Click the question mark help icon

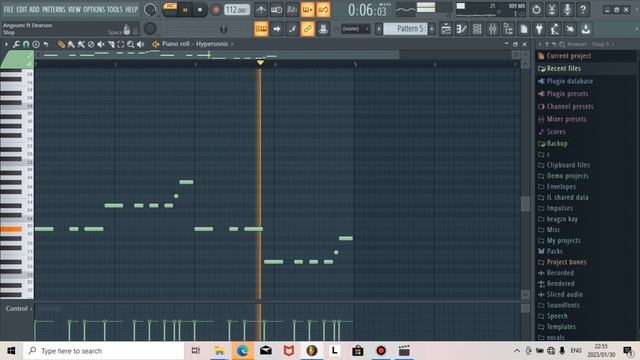tap(583, 9)
